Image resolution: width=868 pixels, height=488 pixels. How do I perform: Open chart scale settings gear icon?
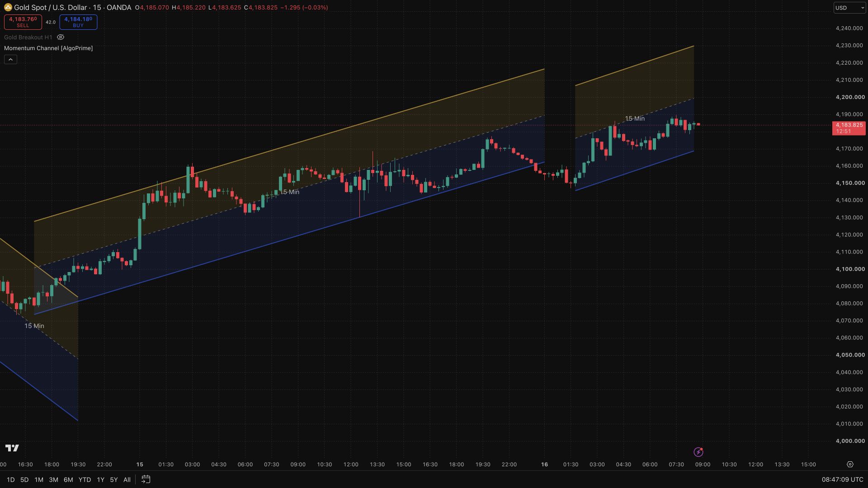850,465
